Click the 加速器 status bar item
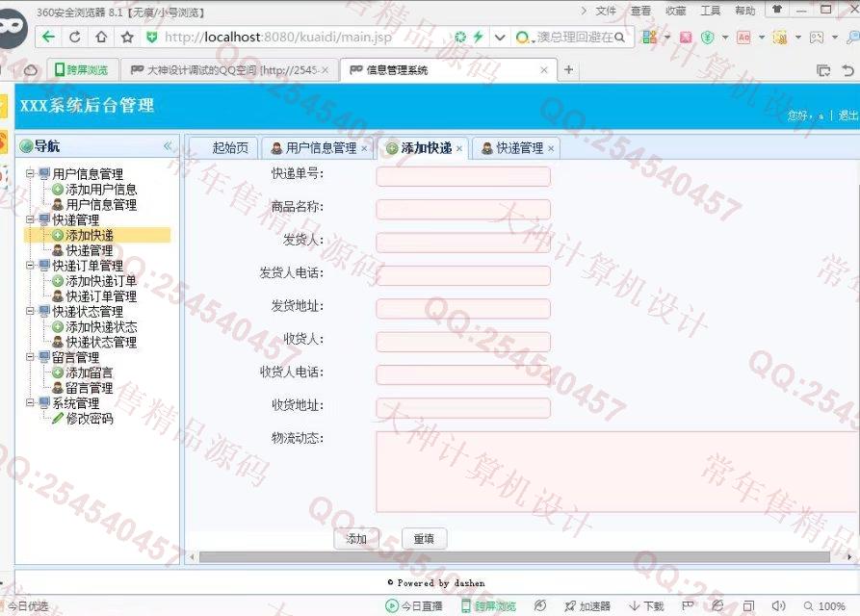Screen dimensions: 860x616 [x=587, y=606]
